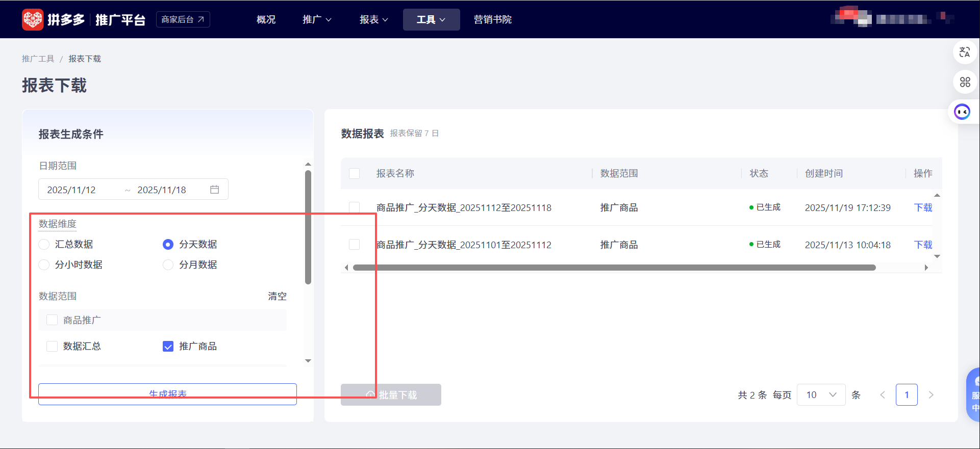Click the 生成报表 button
980x449 pixels.
point(167,394)
